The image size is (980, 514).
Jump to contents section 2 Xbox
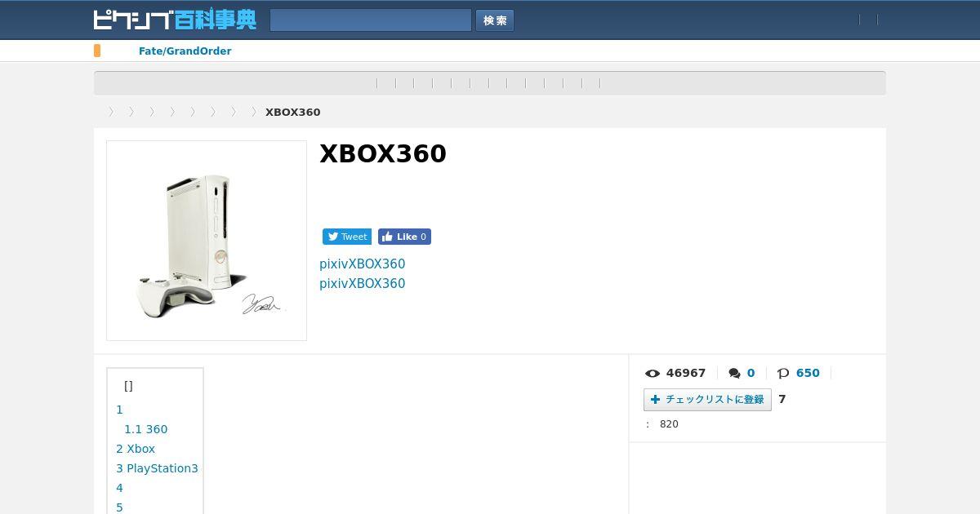[x=136, y=449]
